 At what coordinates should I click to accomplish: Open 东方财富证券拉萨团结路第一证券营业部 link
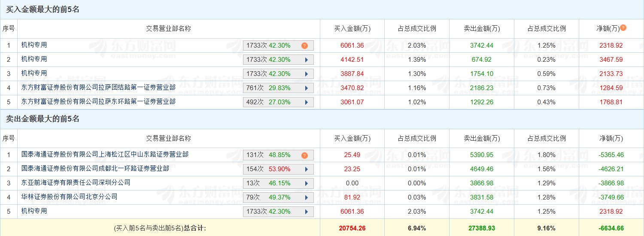[98, 88]
